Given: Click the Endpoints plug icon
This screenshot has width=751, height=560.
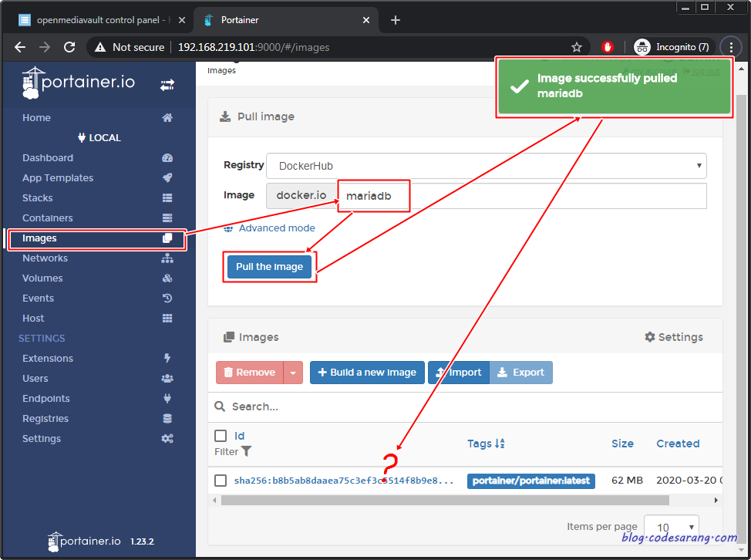Looking at the screenshot, I should click(167, 398).
